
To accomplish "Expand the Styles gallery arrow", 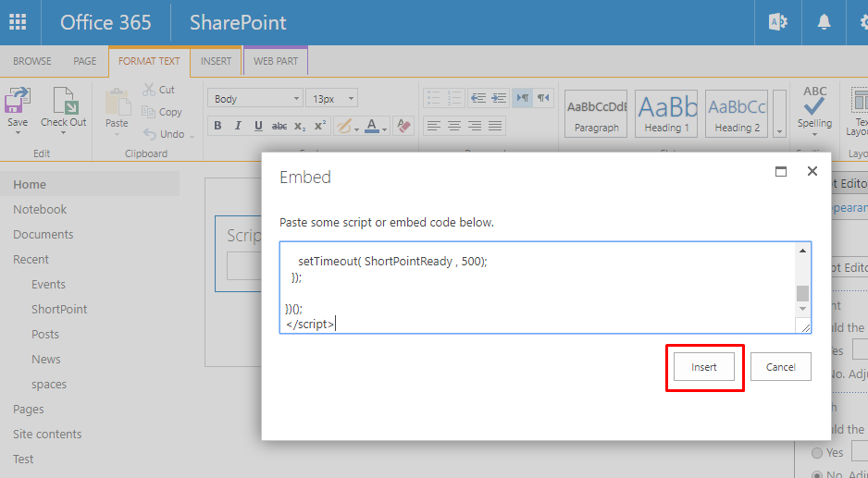I will 779,114.
